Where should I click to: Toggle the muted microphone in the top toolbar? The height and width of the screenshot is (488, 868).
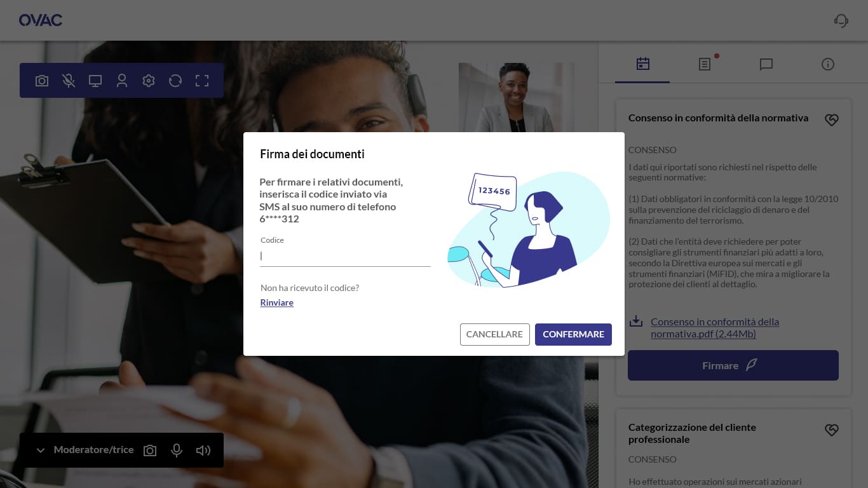click(x=69, y=81)
